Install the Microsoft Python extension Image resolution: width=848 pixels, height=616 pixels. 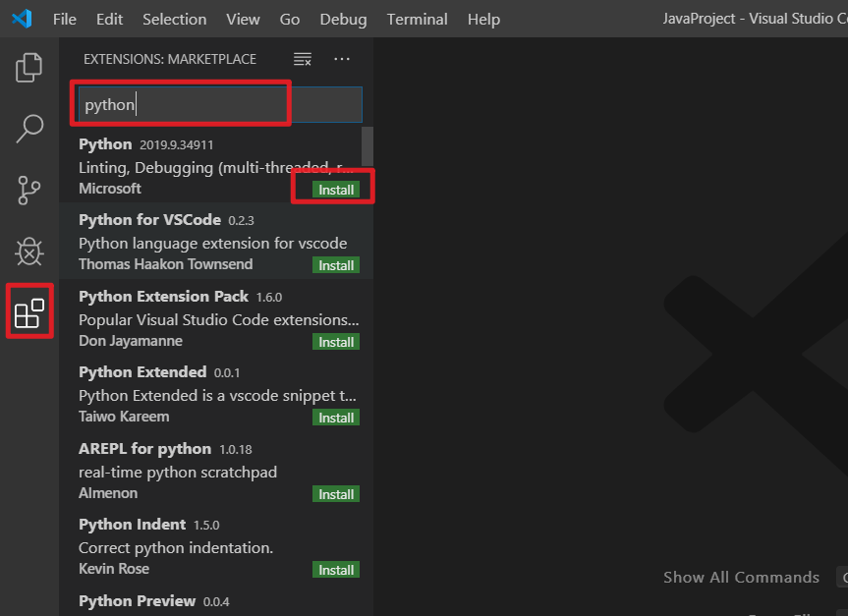coord(336,190)
